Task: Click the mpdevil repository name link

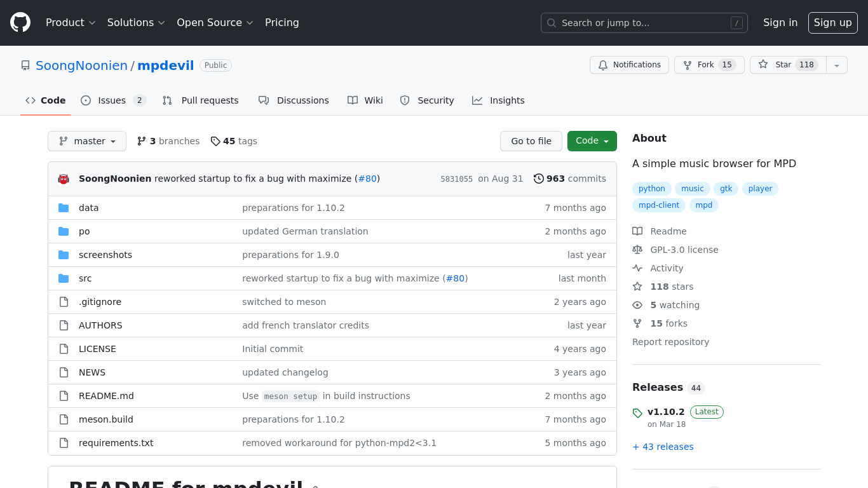Action: coord(166,65)
